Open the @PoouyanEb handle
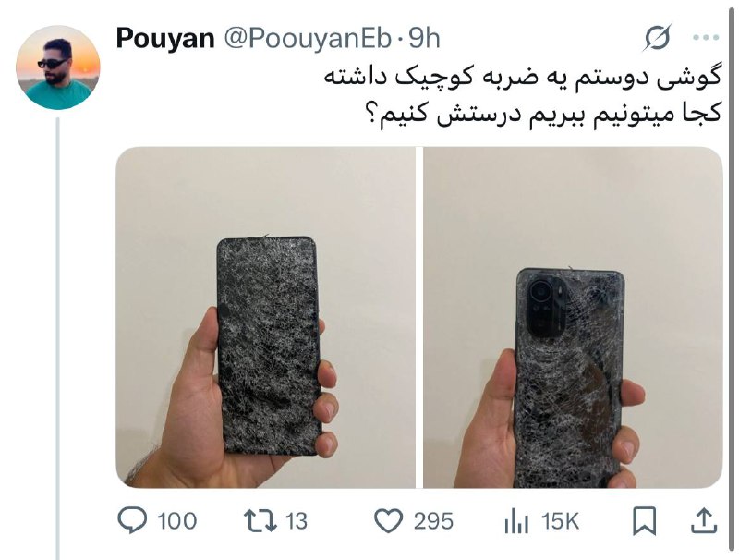Screen dimensions: 739x560 tap(308, 38)
